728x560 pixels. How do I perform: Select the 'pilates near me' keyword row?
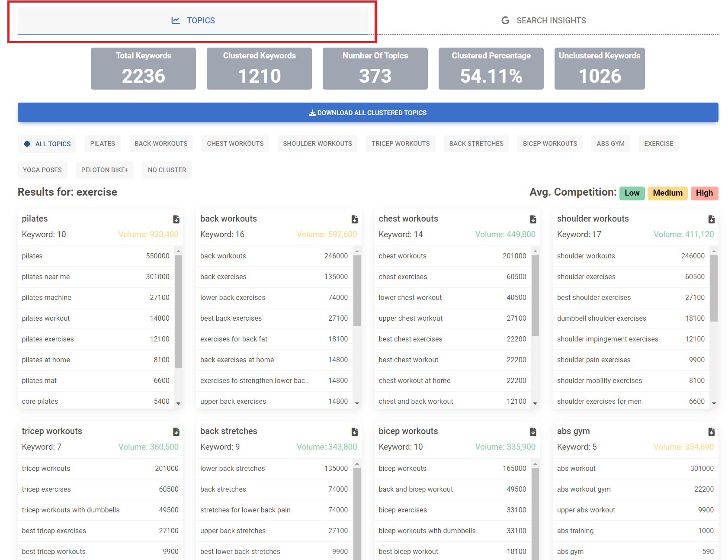coord(96,277)
